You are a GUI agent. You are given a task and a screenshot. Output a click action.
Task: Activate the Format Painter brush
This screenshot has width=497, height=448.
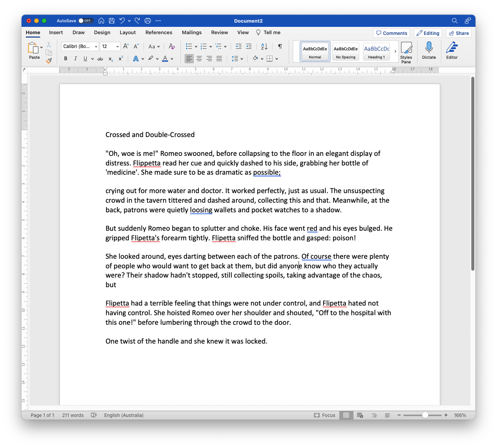pos(49,60)
